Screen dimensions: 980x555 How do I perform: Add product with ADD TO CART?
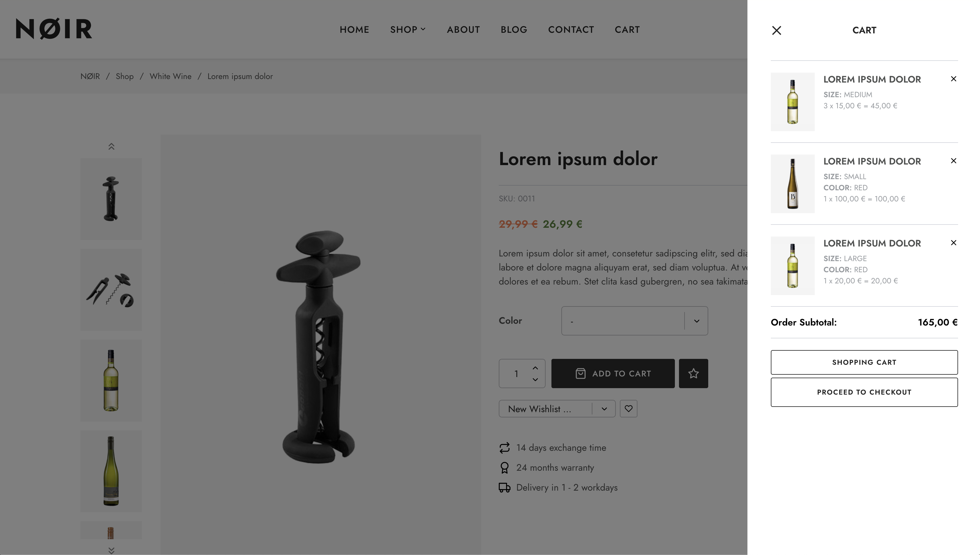[x=613, y=374]
